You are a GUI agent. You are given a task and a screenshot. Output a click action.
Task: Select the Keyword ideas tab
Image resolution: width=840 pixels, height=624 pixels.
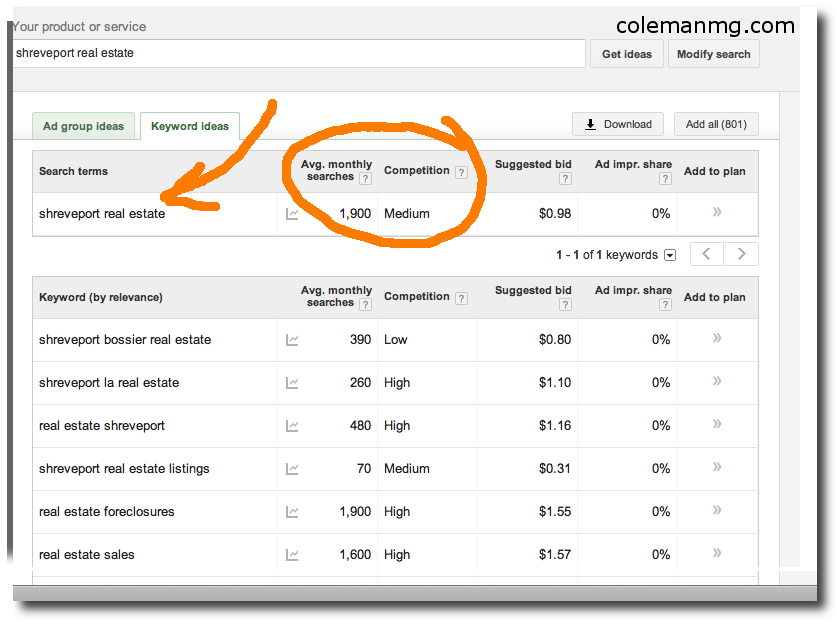pos(190,126)
